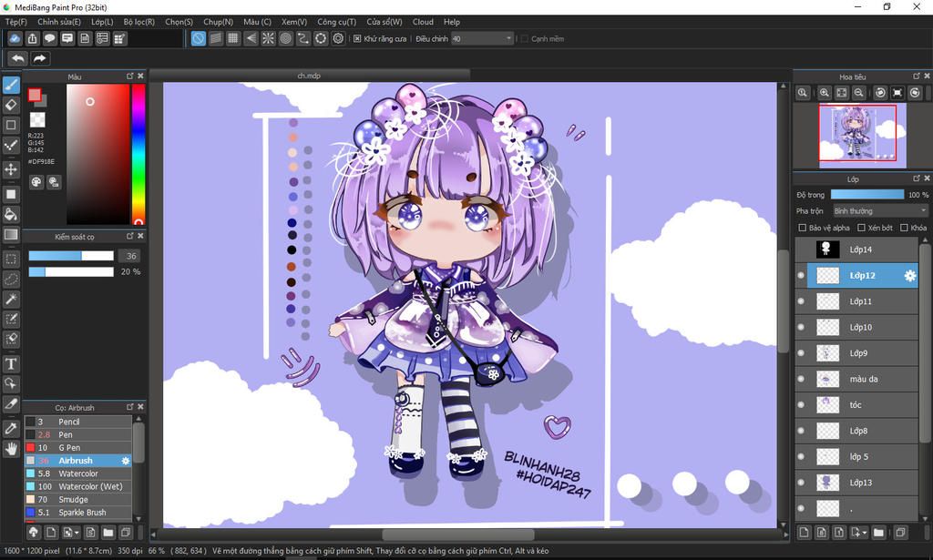Open the Lớp(L) menu
Viewport: 933px width, 560px height.
(x=102, y=22)
